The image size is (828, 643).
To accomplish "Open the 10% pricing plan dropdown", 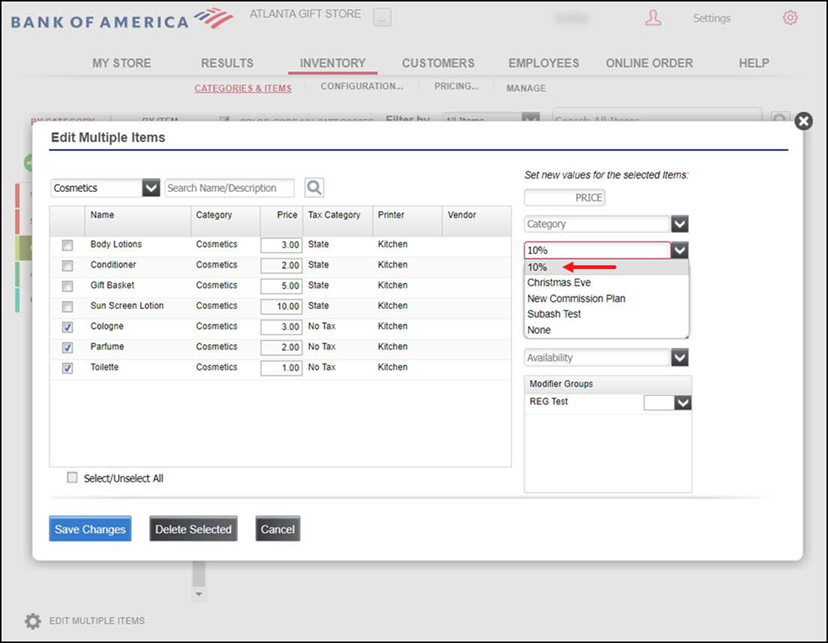I will (679, 249).
